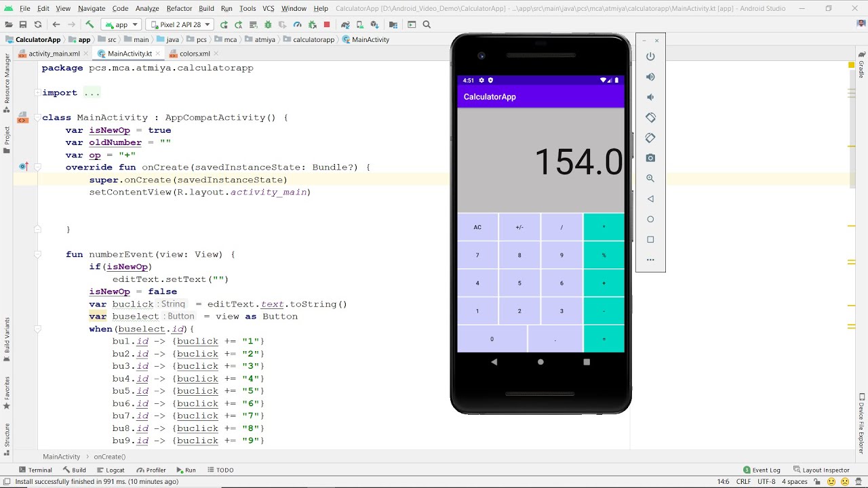
Task: Click emulator Volume Up icon
Action: (650, 77)
